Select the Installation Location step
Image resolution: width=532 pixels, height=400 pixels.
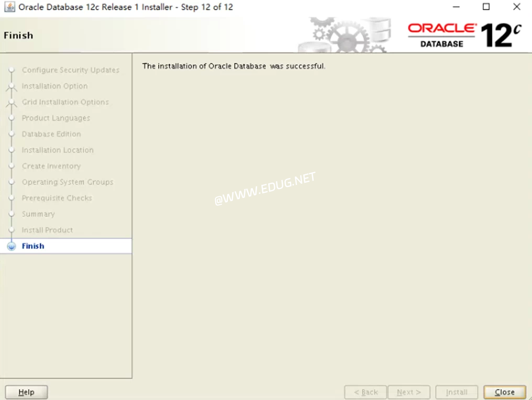click(x=58, y=150)
